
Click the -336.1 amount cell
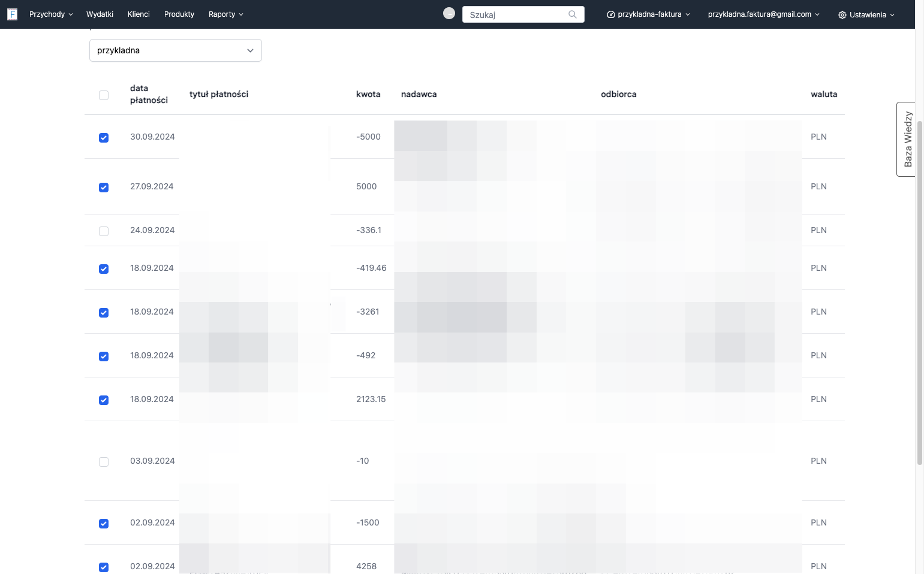tap(369, 230)
